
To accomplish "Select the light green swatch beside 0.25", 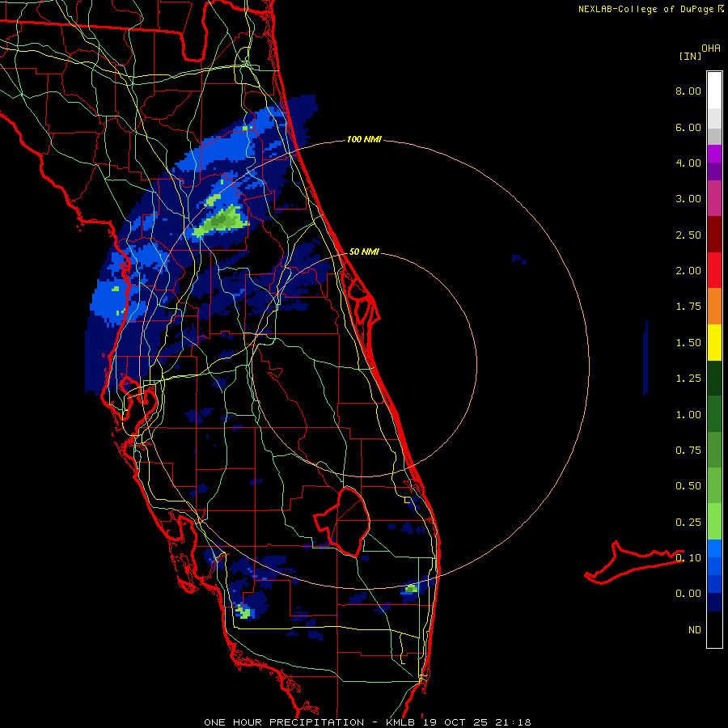I will tap(714, 522).
